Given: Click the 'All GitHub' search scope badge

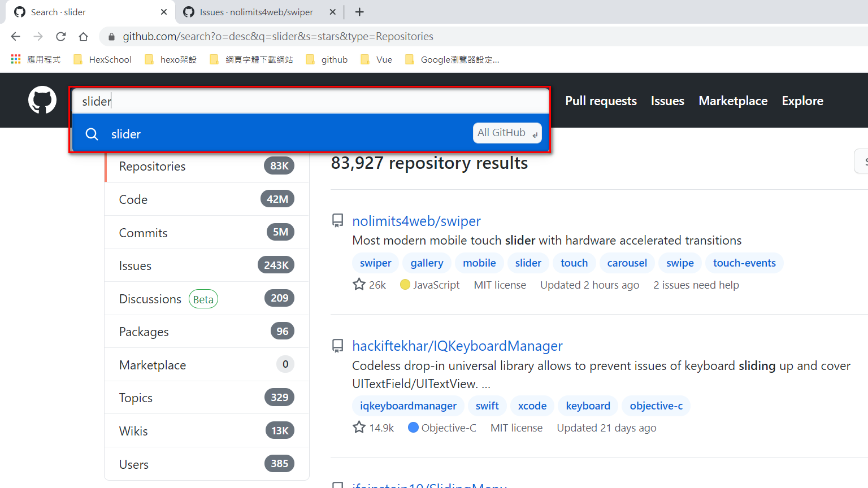Looking at the screenshot, I should point(507,133).
